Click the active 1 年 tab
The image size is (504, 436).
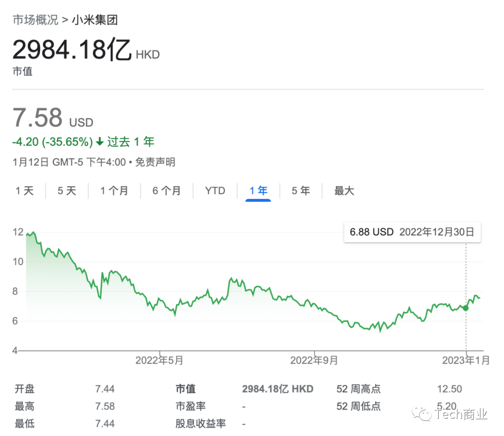click(259, 190)
